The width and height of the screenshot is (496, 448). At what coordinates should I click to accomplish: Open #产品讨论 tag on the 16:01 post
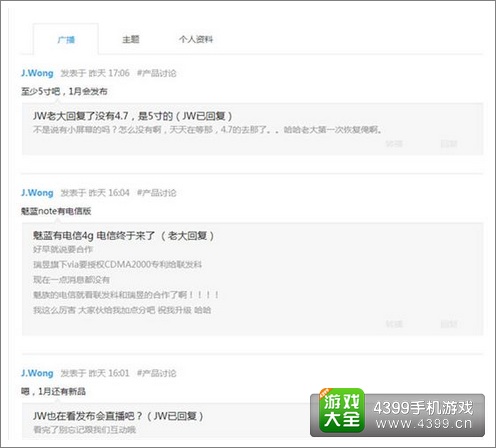coord(157,373)
